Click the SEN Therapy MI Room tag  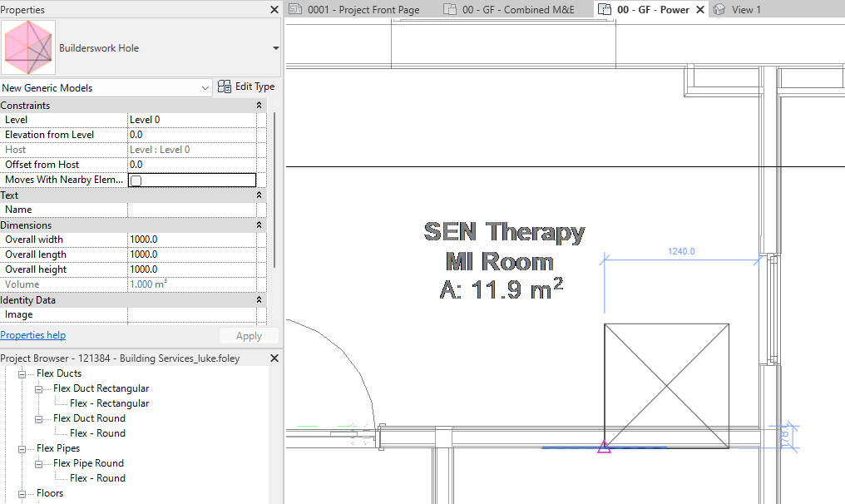coord(504,260)
